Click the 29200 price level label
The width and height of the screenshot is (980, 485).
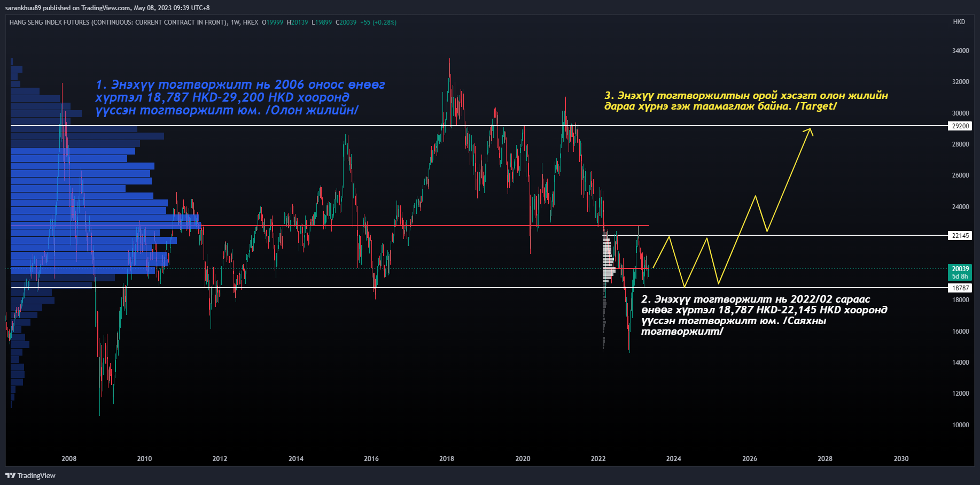coord(960,126)
